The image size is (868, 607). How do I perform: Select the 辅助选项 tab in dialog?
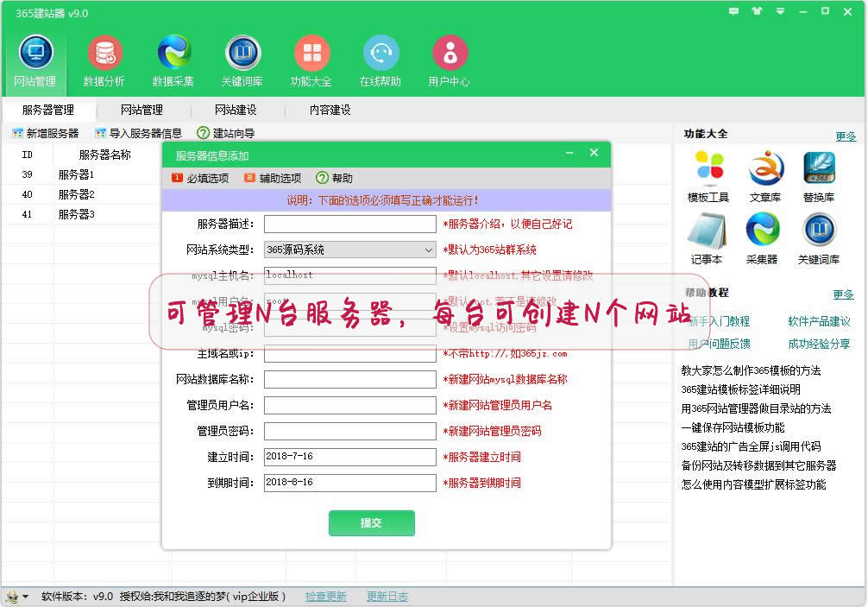click(x=274, y=179)
